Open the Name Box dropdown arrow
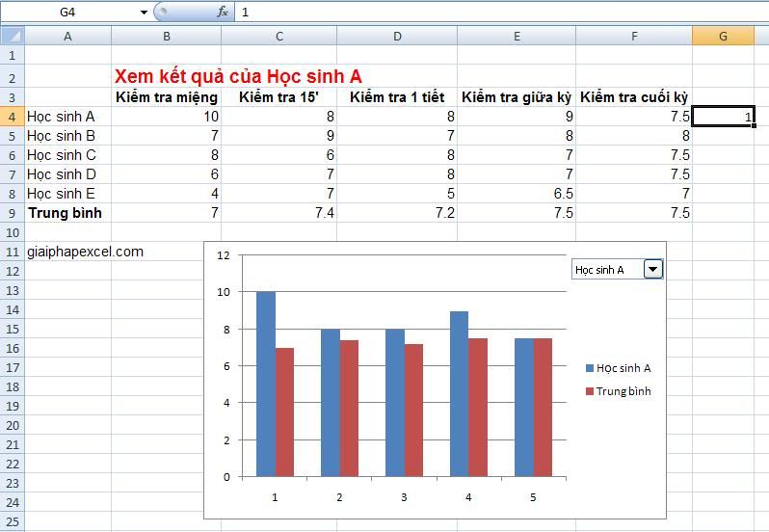 [x=144, y=13]
